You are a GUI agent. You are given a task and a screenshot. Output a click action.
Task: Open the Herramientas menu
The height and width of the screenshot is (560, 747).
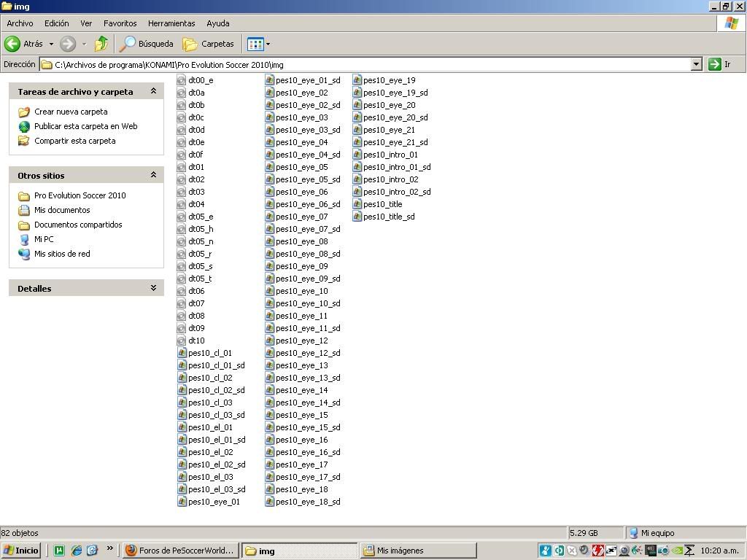(x=171, y=23)
